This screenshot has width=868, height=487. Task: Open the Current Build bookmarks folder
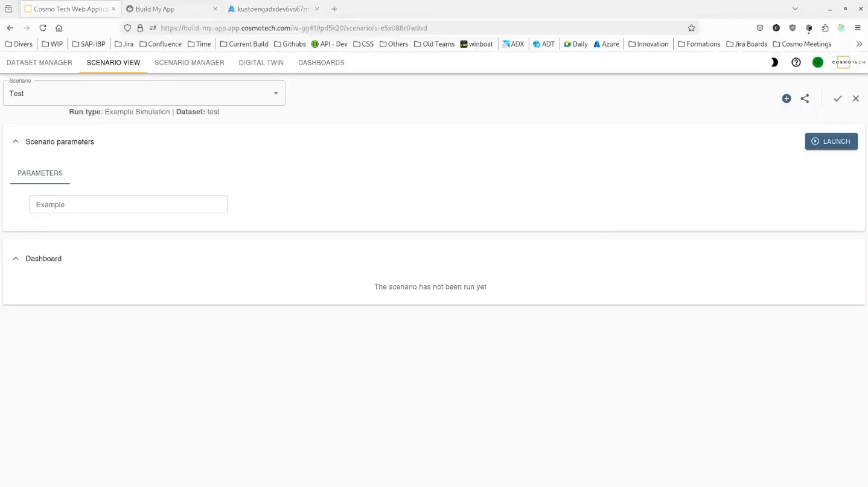244,44
